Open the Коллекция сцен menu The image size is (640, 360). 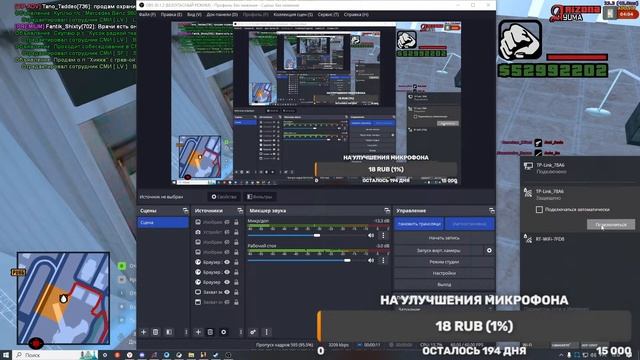[x=293, y=14]
